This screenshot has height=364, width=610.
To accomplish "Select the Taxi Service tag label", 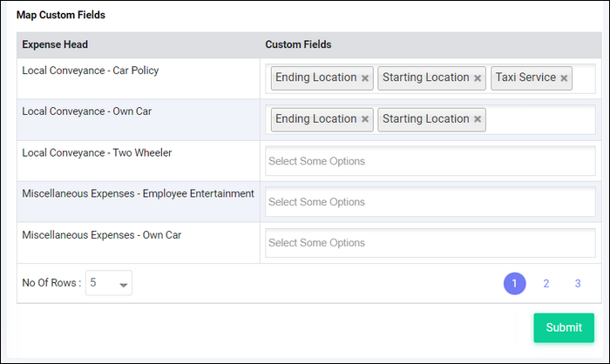I will point(525,78).
